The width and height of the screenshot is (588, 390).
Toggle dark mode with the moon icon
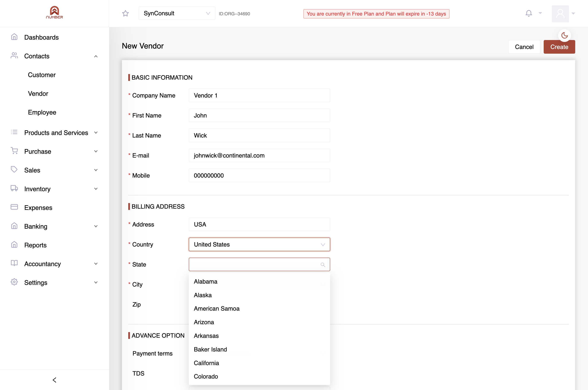(x=564, y=36)
